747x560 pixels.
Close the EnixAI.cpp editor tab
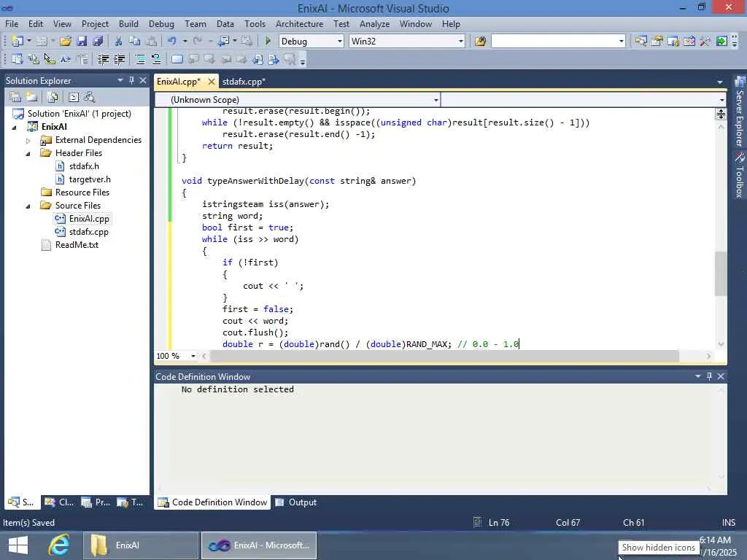pyautogui.click(x=212, y=82)
